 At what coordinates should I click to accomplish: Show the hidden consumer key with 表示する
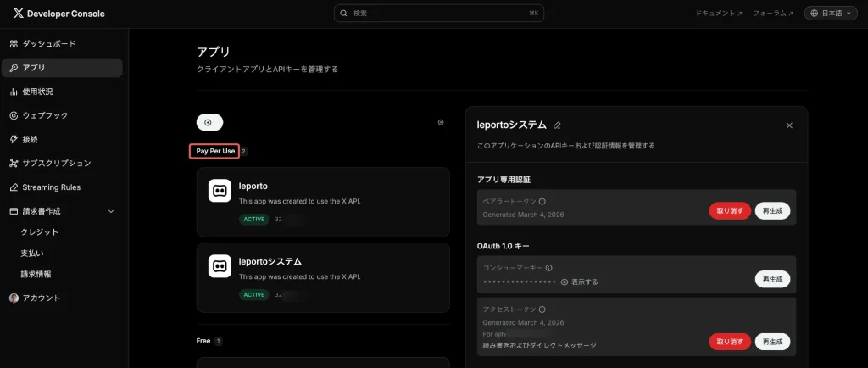(x=579, y=282)
